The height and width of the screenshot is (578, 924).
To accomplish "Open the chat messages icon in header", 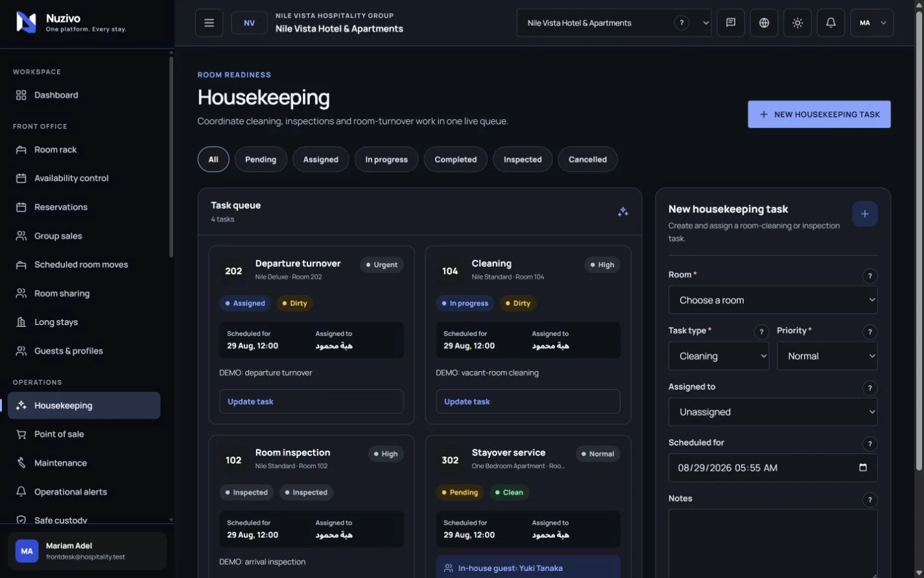I will pyautogui.click(x=731, y=23).
